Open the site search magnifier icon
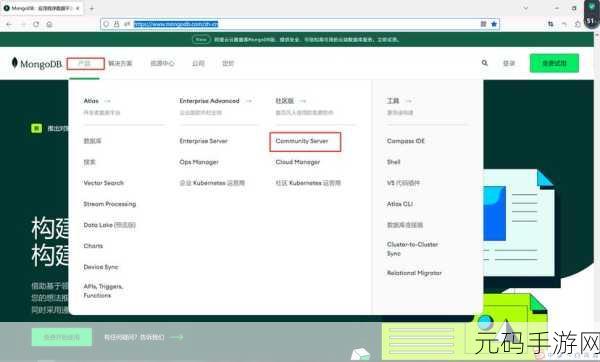 (484, 63)
